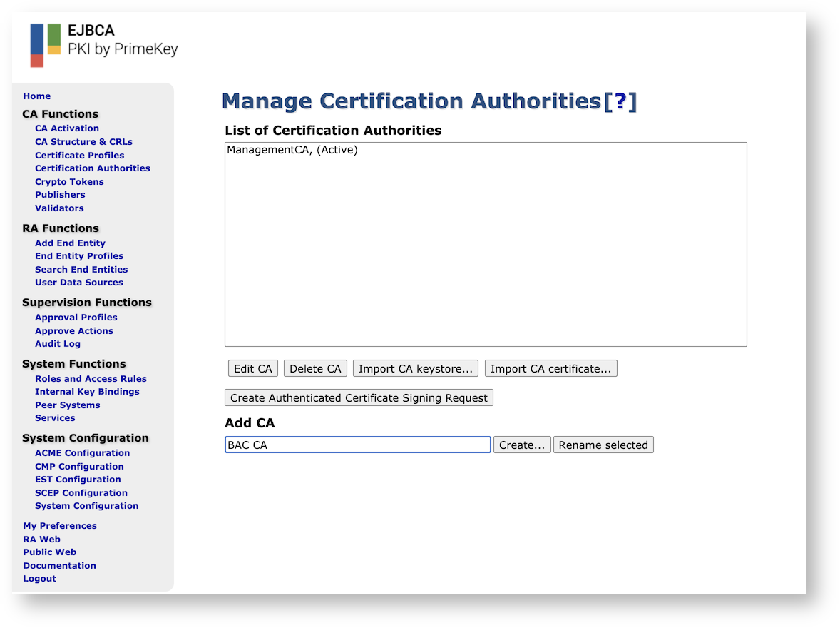Go to Home in the sidebar
The height and width of the screenshot is (628, 840).
(37, 96)
